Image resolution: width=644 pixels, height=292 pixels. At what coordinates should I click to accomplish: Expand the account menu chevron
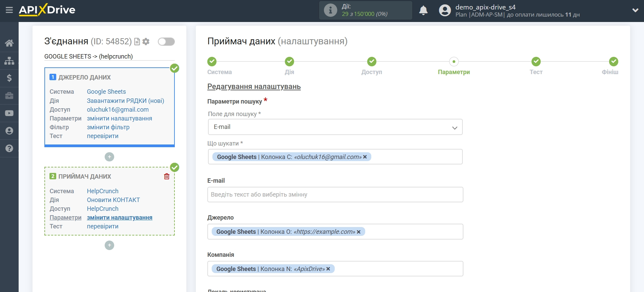(x=635, y=10)
